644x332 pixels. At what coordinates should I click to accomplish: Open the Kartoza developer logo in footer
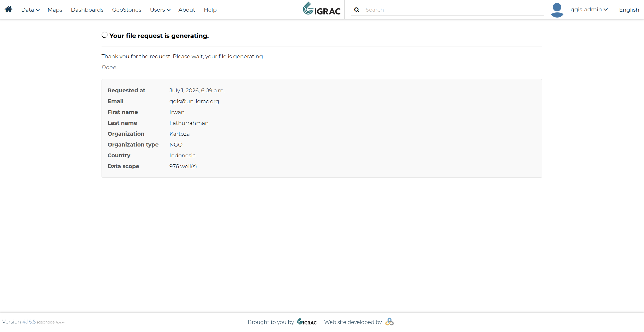[389, 322]
